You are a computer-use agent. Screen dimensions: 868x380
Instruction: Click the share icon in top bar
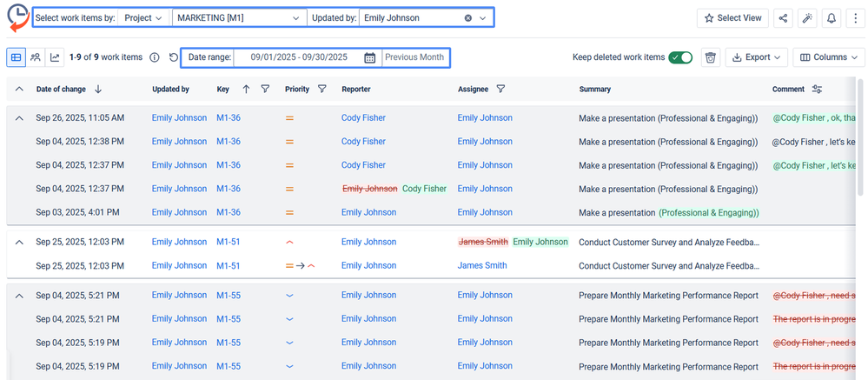783,17
